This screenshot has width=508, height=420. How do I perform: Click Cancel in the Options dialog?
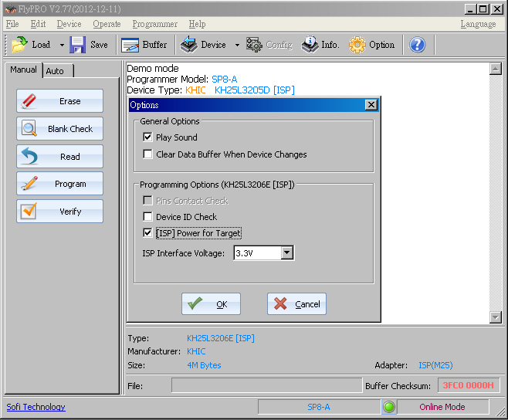[296, 304]
